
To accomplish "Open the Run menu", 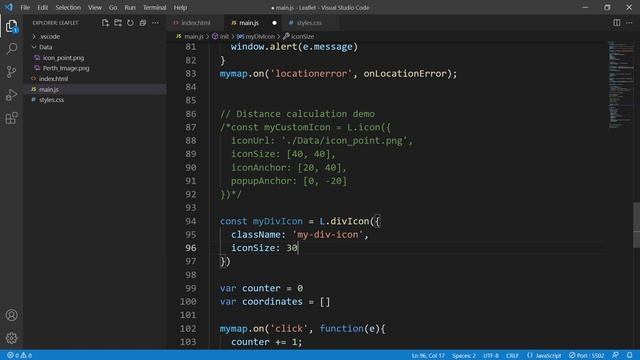I will (x=130, y=7).
